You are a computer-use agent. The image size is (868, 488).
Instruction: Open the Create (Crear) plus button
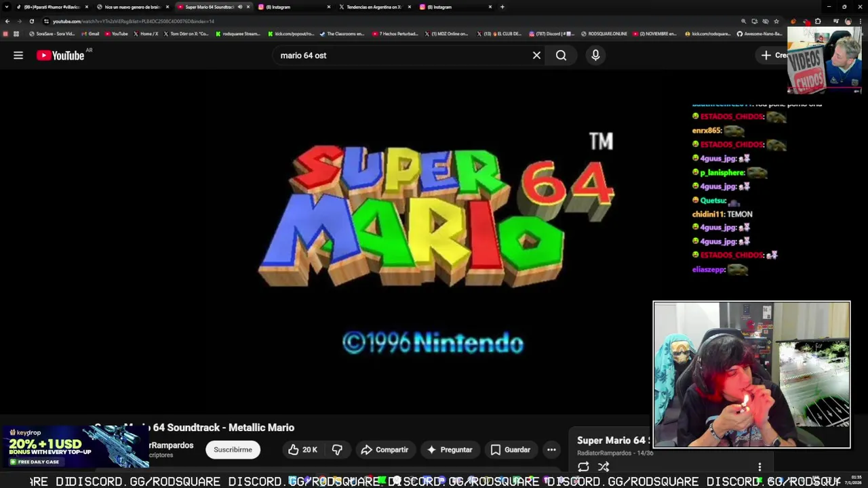coord(773,56)
